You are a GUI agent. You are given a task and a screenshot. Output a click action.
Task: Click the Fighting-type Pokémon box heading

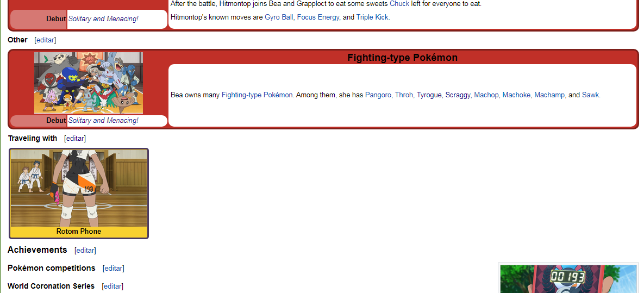point(403,58)
